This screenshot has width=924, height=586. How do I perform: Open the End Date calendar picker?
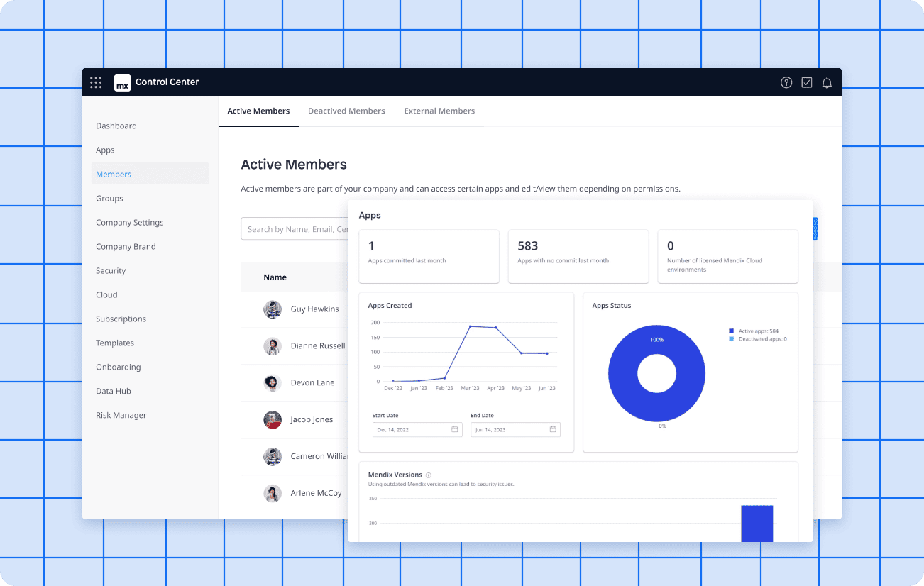tap(553, 430)
